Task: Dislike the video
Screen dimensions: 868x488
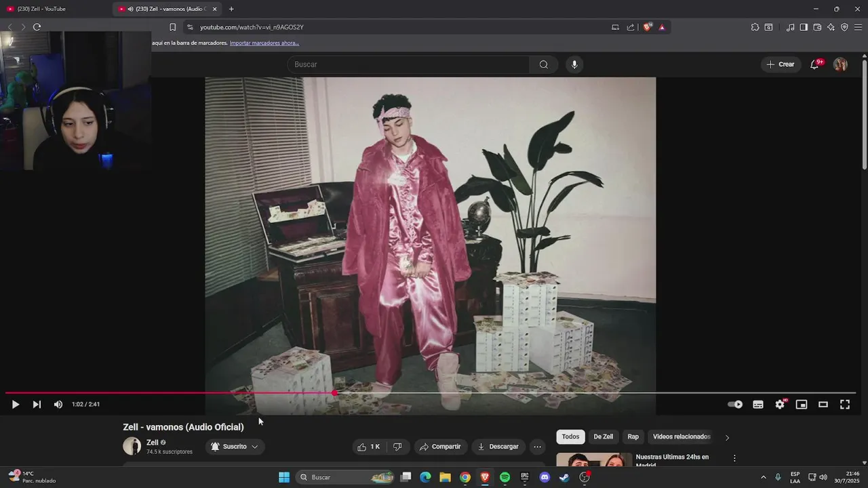Action: click(397, 447)
